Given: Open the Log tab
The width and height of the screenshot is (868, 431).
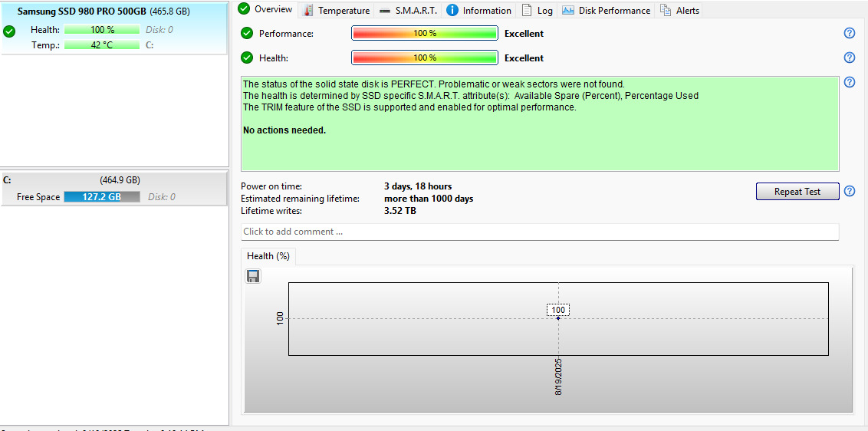Looking at the screenshot, I should coord(537,11).
